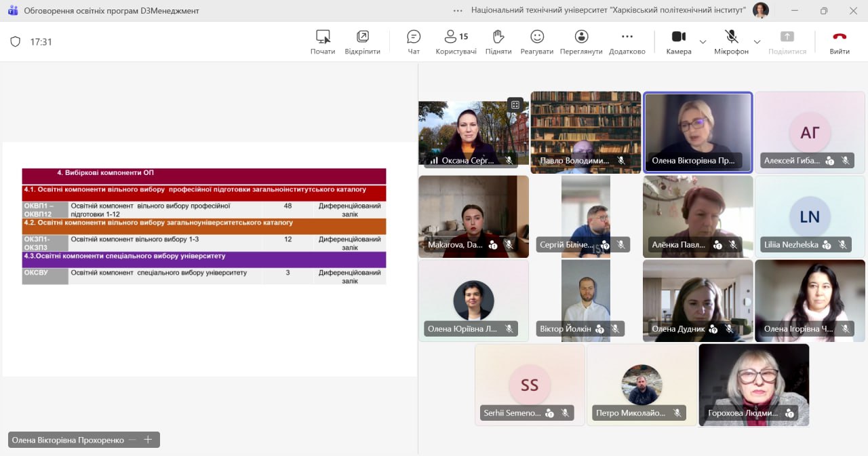Select Олена Вікторівна Пр... active speaker tile
This screenshot has height=456, width=868.
[698, 132]
